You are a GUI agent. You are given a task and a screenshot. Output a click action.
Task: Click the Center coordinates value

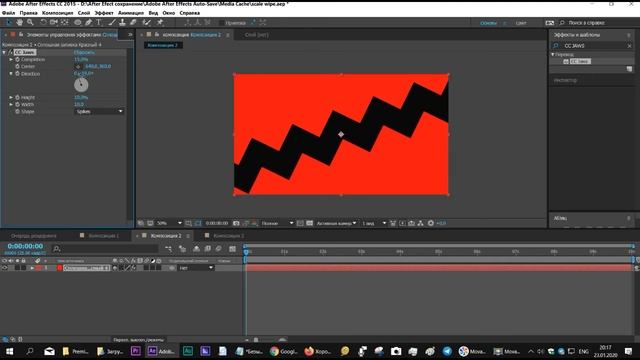click(98, 66)
